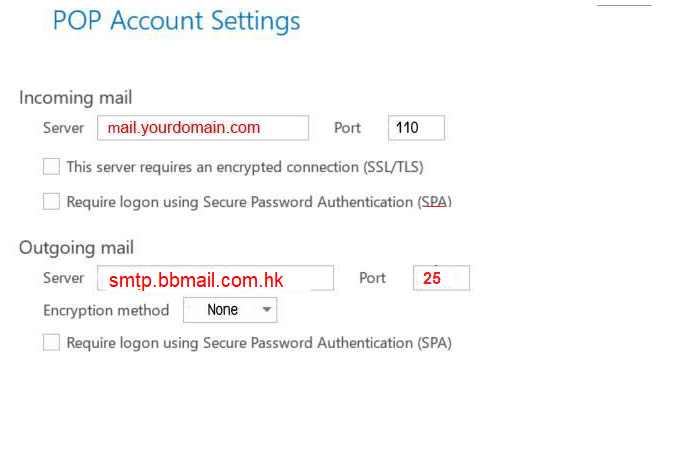Click the outgoing port field showing 25
Viewport: 699px width, 453px height.
(441, 278)
